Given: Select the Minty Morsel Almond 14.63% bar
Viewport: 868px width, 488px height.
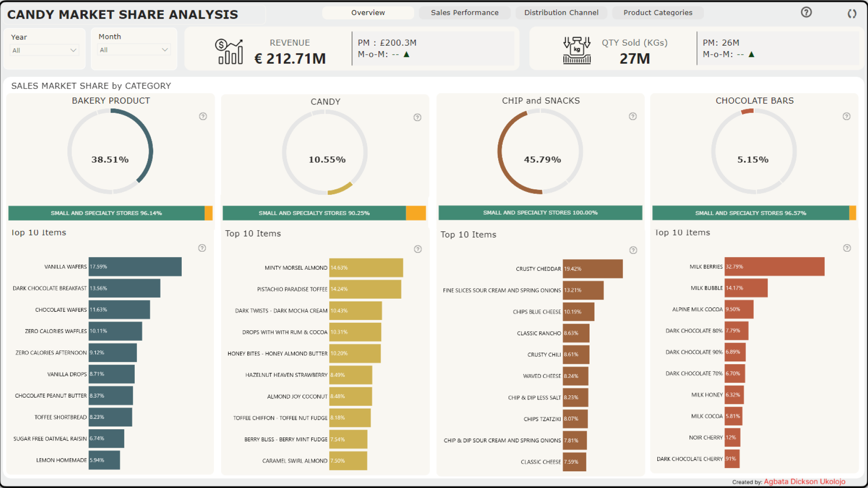Looking at the screenshot, I should [366, 267].
